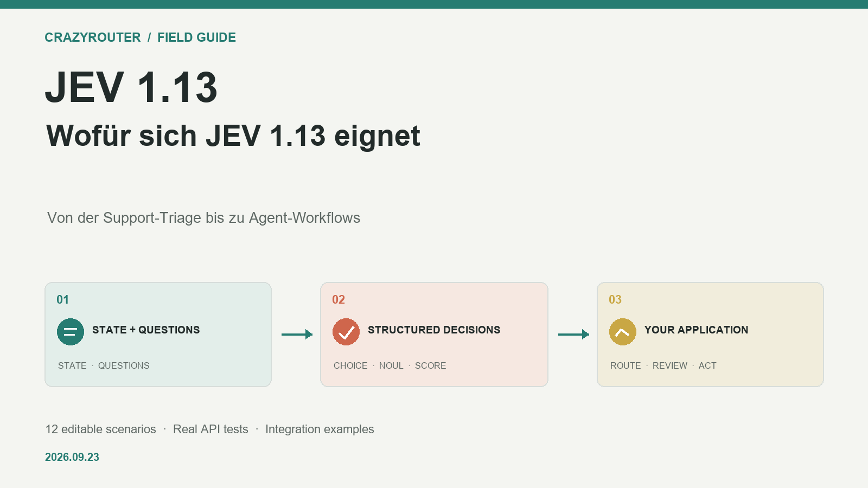The height and width of the screenshot is (488, 868).
Task: Click the ROUTE tag in card 03
Action: point(626,365)
